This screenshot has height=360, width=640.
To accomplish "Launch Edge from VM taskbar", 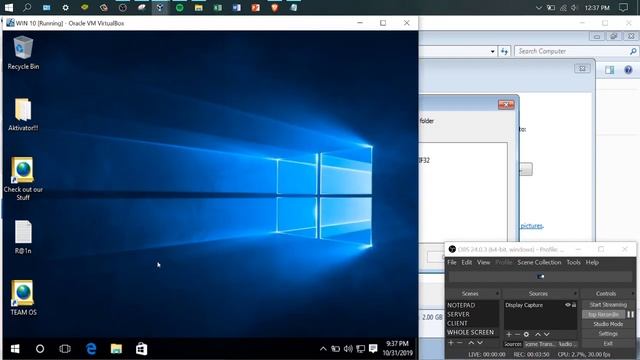I will 91,349.
